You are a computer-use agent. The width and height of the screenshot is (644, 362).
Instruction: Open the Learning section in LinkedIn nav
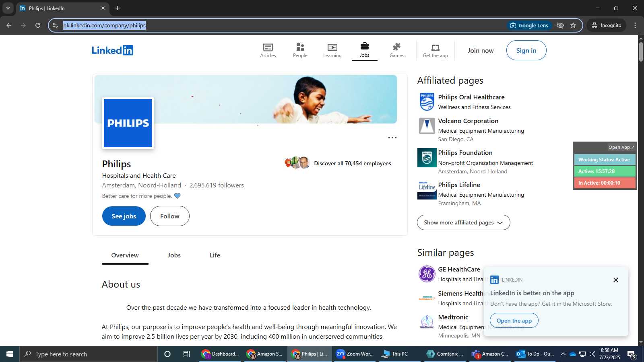(332, 51)
